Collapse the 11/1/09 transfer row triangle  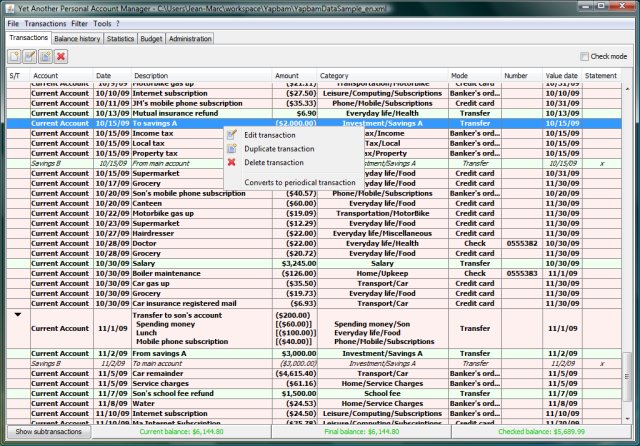coord(16,314)
